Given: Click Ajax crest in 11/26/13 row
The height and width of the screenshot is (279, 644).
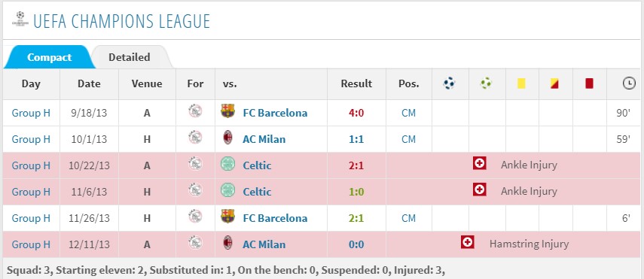Looking at the screenshot, I should [195, 217].
